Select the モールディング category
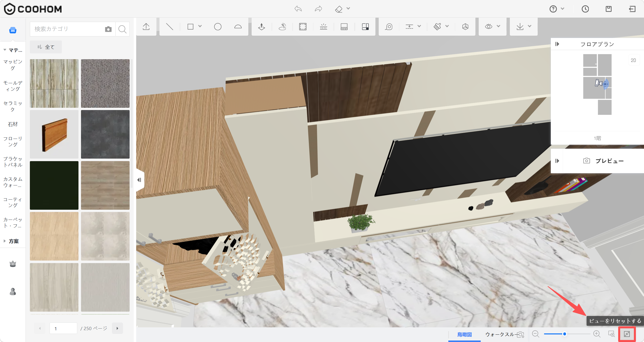Image resolution: width=644 pixels, height=342 pixels. (13, 86)
